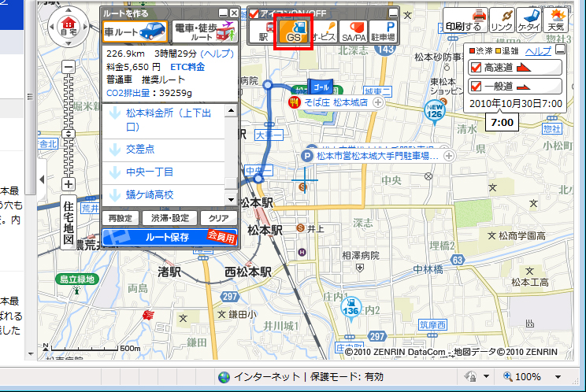The height and width of the screenshot is (392, 586).
Task: Click the 136 gas station pin
Action: tap(350, 309)
